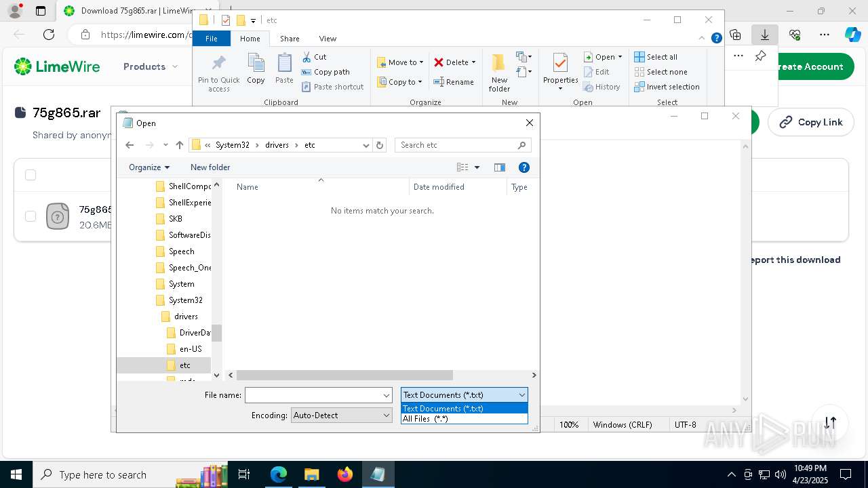Image resolution: width=868 pixels, height=488 pixels.
Task: Click the Properties checkmark icon
Action: pyautogui.click(x=560, y=63)
